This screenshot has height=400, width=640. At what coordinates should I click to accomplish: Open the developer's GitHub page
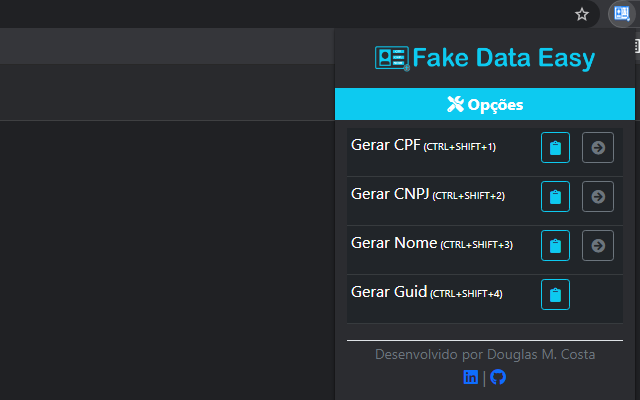498,377
